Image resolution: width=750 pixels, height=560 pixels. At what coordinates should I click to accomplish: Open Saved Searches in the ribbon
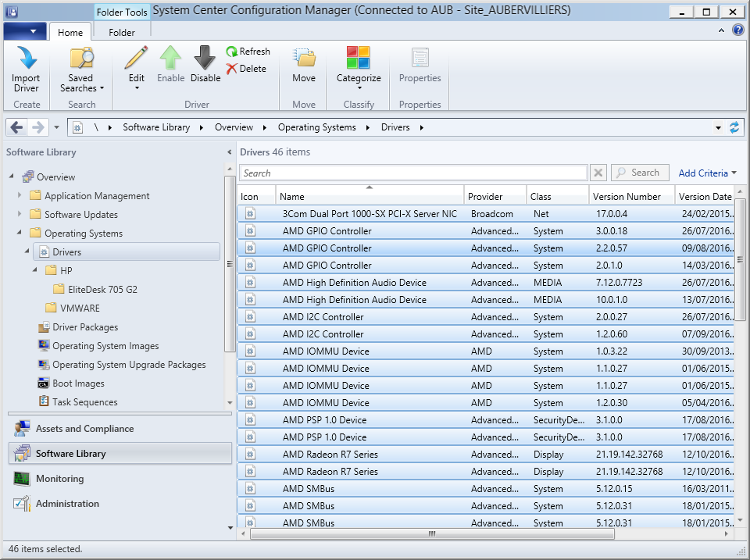pyautogui.click(x=82, y=70)
